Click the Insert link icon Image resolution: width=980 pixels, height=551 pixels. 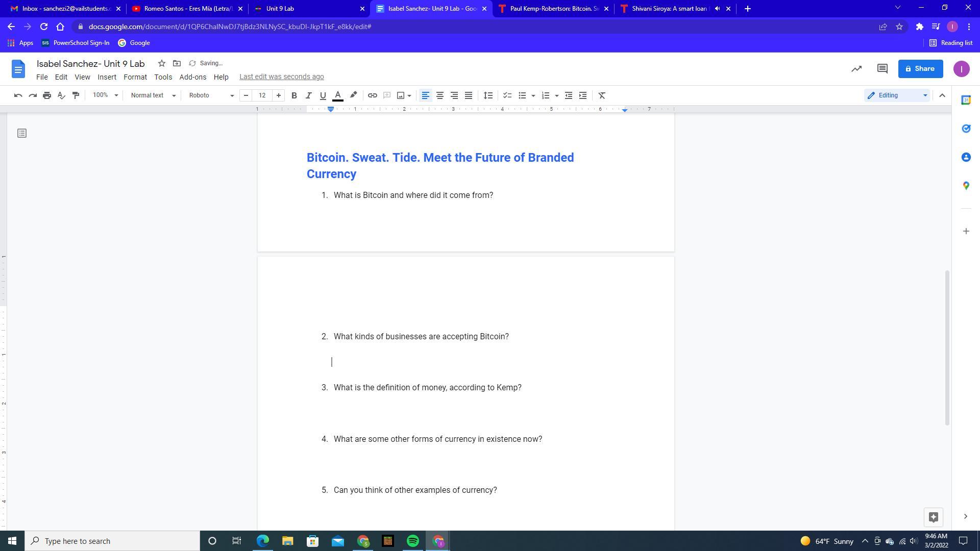click(373, 95)
